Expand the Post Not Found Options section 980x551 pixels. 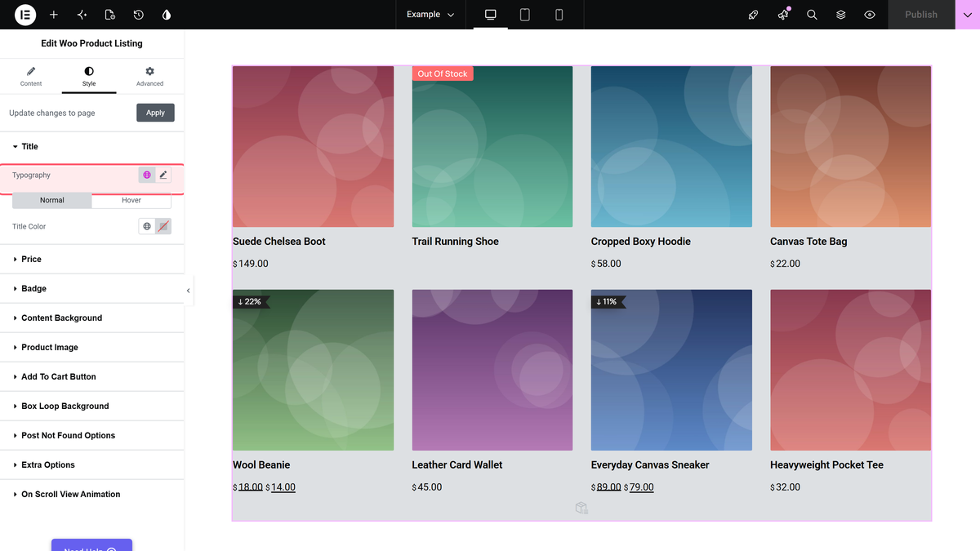click(92, 435)
